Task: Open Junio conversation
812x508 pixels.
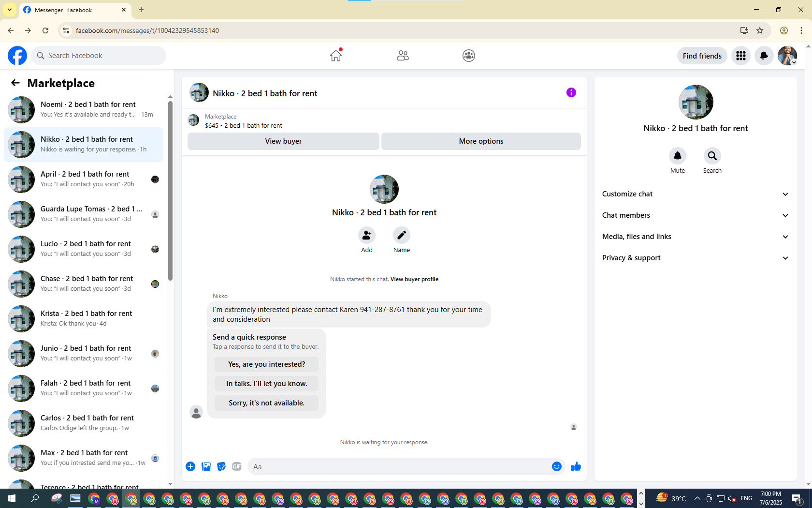Action: [83, 354]
